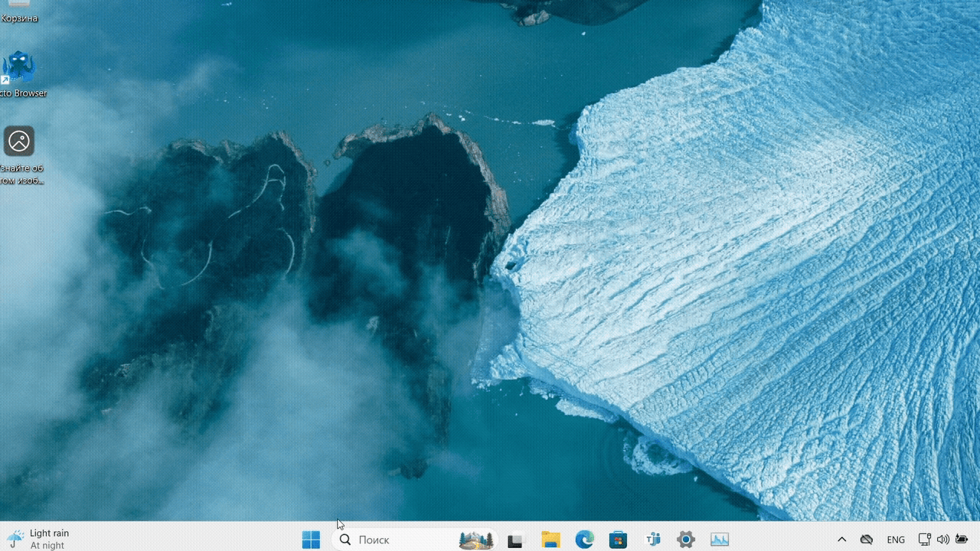Click the performance graph app on taskbar
Screen dimensions: 980x551
[x=719, y=540]
